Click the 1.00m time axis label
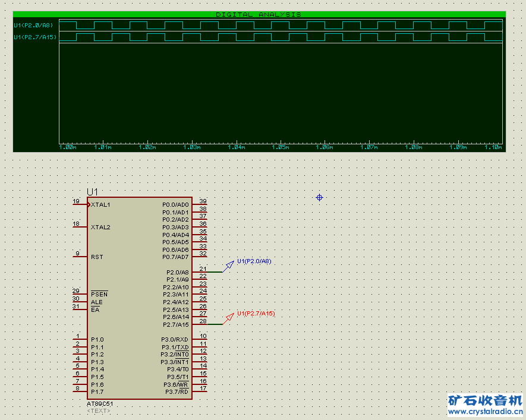 68,147
